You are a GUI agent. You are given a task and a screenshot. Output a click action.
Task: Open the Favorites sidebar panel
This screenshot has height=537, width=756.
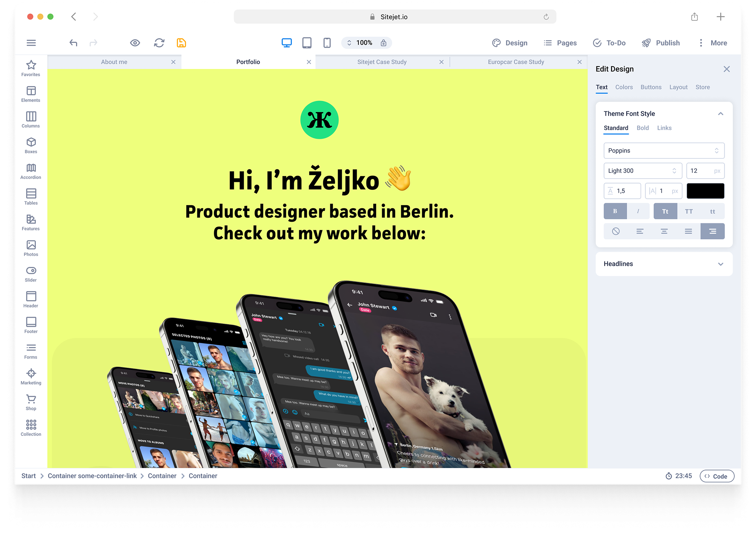coord(31,69)
